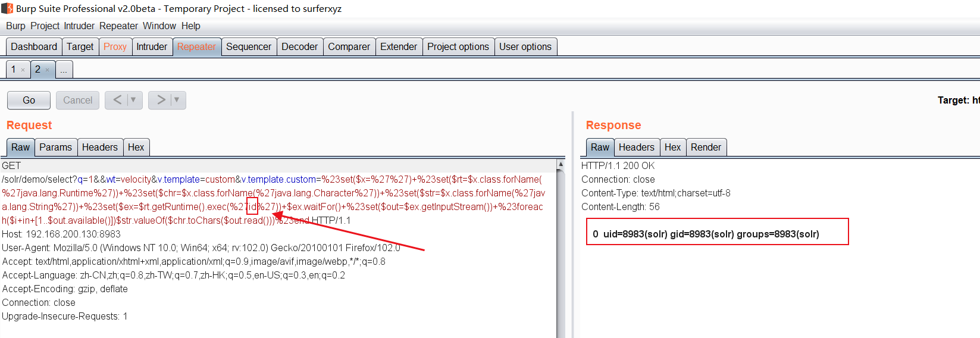The image size is (980, 338).
Task: Switch to the Target tab
Action: pyautogui.click(x=80, y=47)
